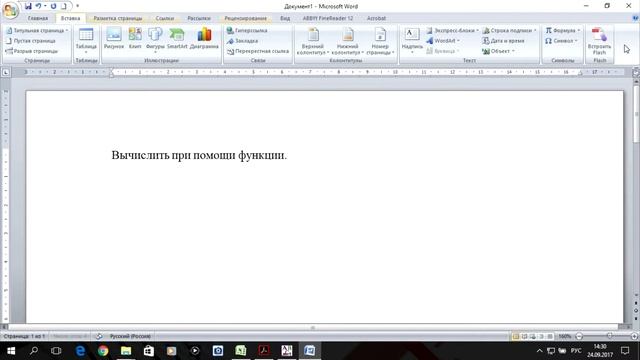Click the text Вычислить при помощи функции
640x360 pixels.
(x=199, y=155)
